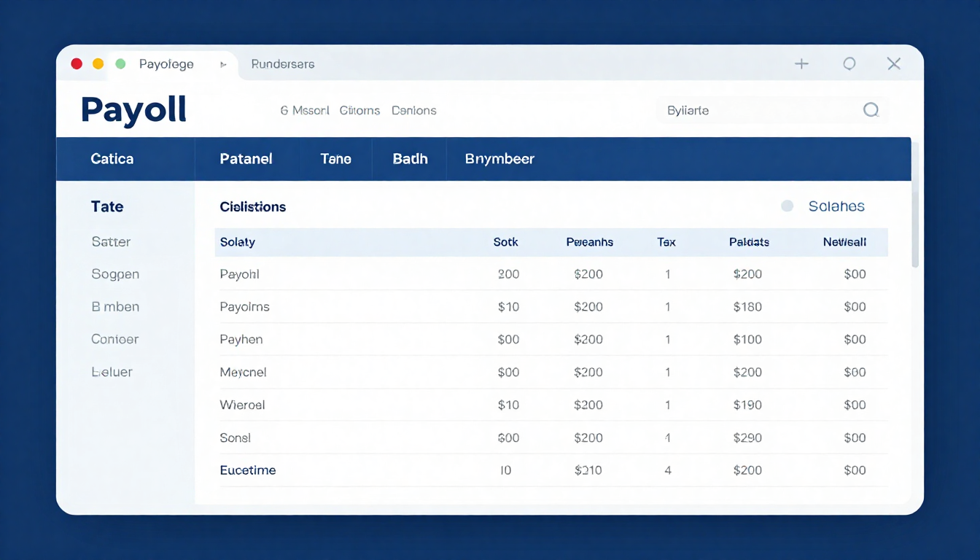
Task: Open the Badh tab
Action: coord(410,159)
